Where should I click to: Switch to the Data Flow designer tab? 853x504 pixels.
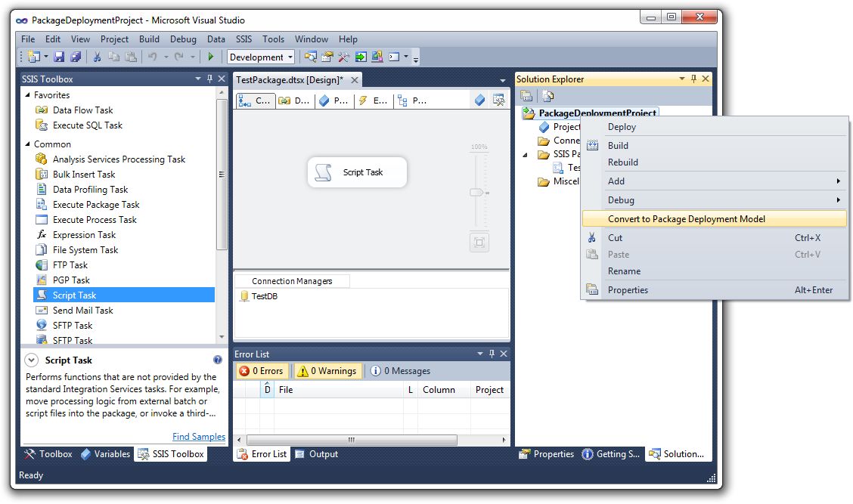293,100
